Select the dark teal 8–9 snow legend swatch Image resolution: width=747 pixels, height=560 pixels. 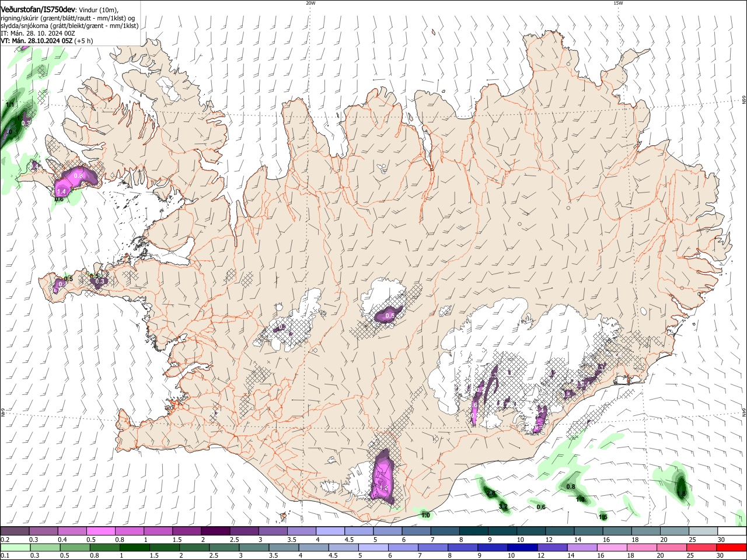pyautogui.click(x=474, y=531)
